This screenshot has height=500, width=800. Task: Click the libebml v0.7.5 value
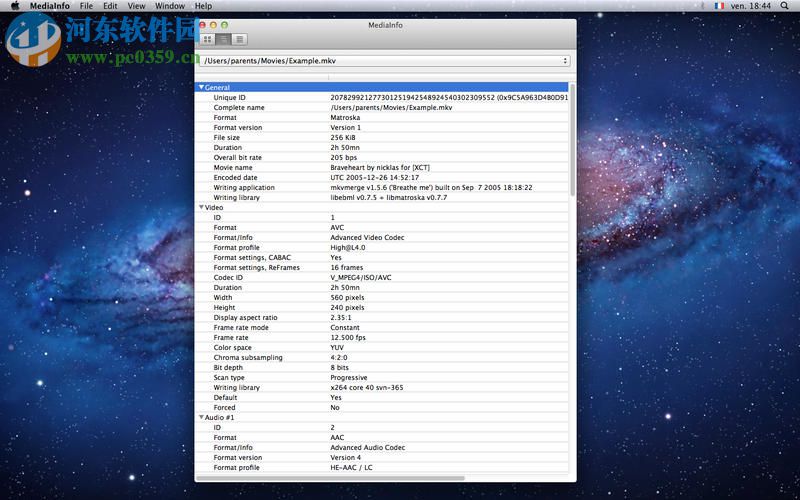coord(389,197)
